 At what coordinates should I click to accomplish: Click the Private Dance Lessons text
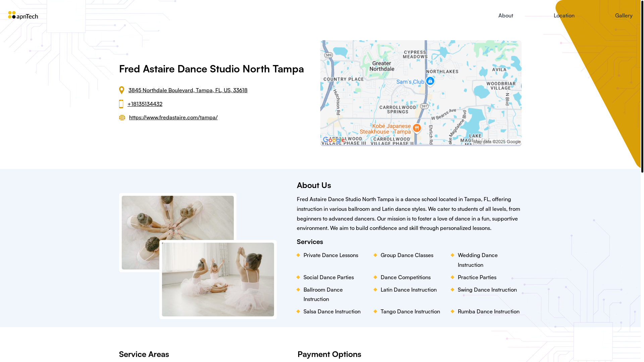[x=331, y=255]
